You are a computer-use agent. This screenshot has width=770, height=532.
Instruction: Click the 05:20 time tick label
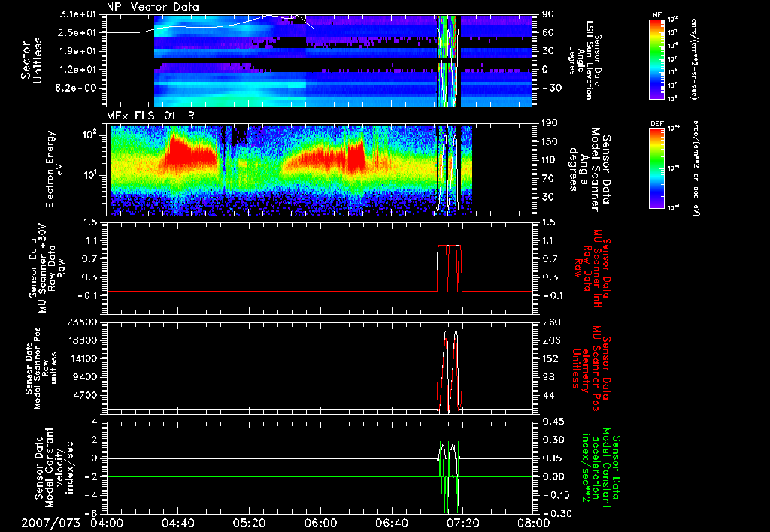click(249, 523)
